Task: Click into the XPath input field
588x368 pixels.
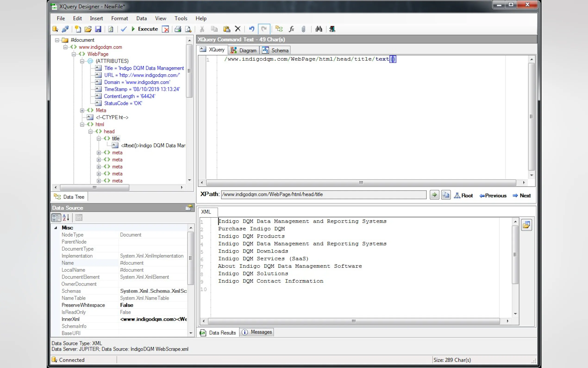Action: pyautogui.click(x=323, y=194)
